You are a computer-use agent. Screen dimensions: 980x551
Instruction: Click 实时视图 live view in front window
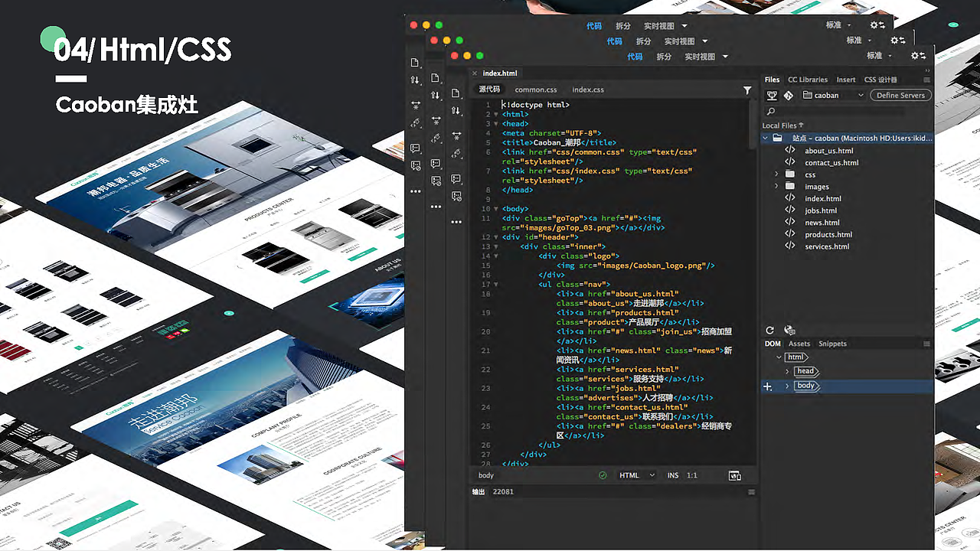(700, 57)
